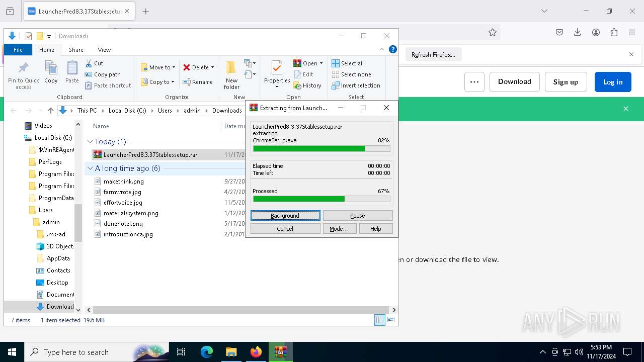This screenshot has width=644, height=362.
Task: Click Help in extraction dialog
Action: coord(376,229)
